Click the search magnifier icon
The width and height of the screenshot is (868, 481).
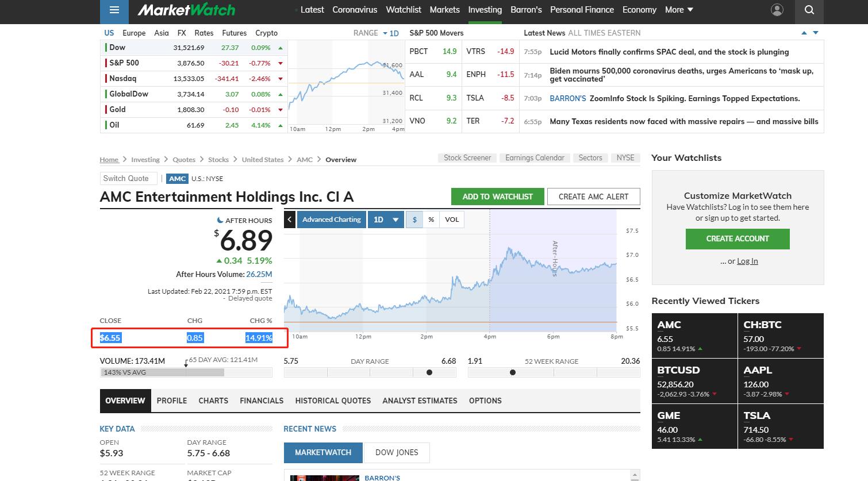click(809, 10)
